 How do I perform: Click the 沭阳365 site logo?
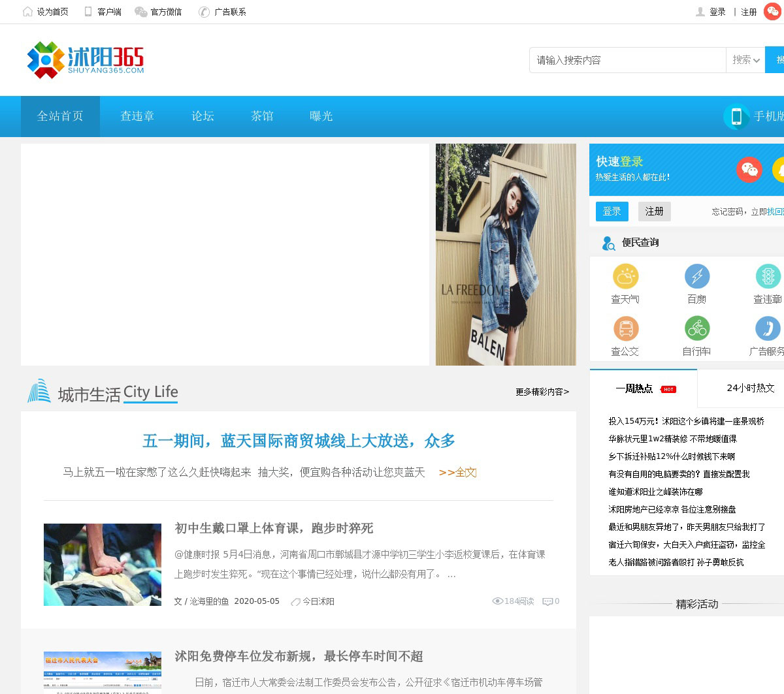click(86, 60)
